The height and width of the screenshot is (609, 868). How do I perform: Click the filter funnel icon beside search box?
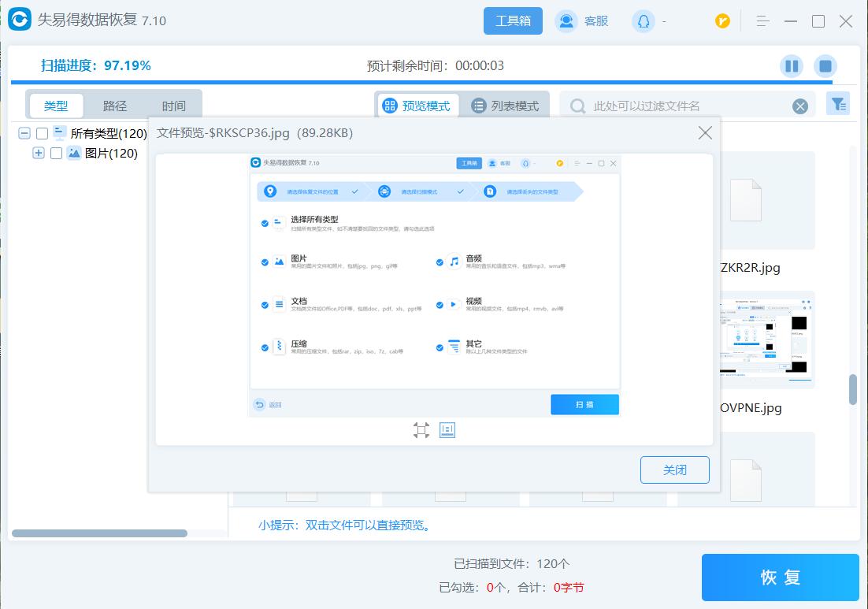pyautogui.click(x=838, y=103)
